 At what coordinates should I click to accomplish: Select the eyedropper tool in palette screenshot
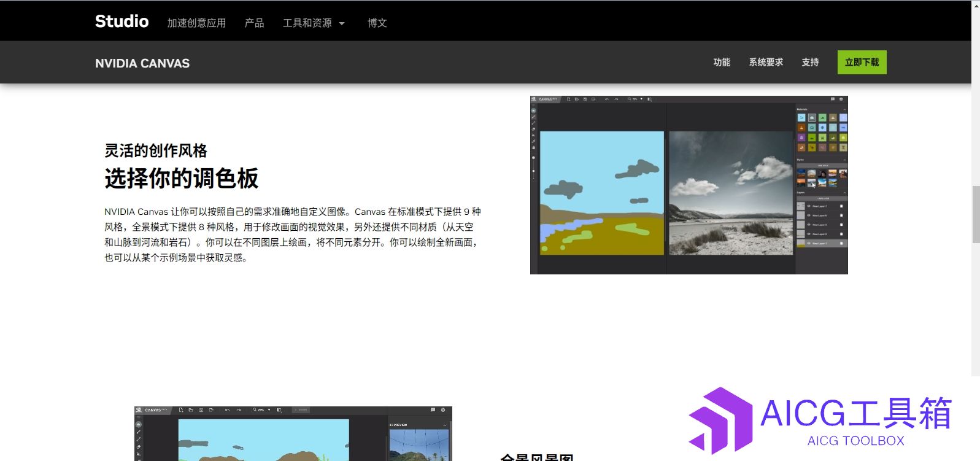(533, 141)
